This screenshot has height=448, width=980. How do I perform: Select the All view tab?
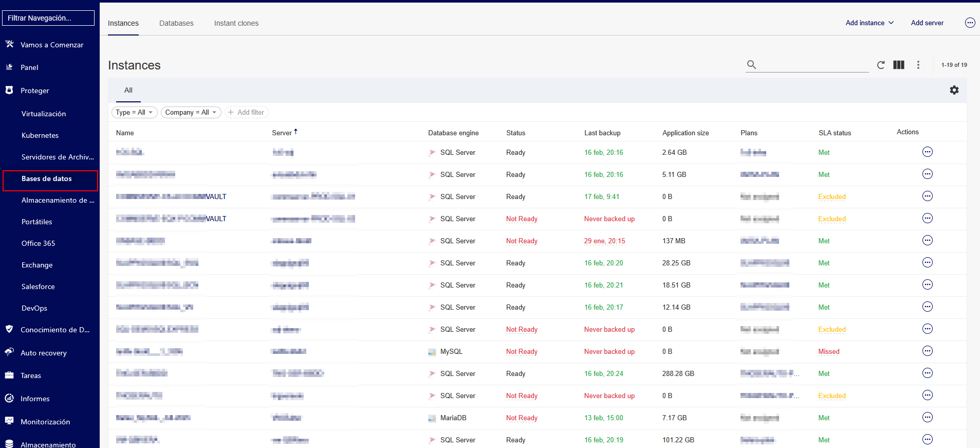(128, 90)
